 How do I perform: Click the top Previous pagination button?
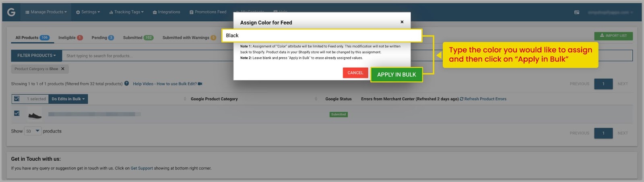pos(579,84)
